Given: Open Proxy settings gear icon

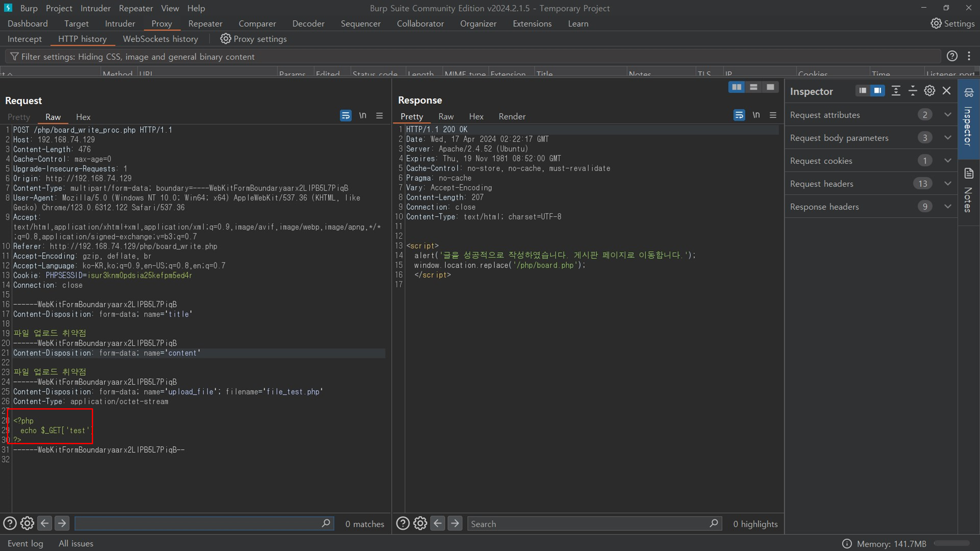Looking at the screenshot, I should pos(225,39).
